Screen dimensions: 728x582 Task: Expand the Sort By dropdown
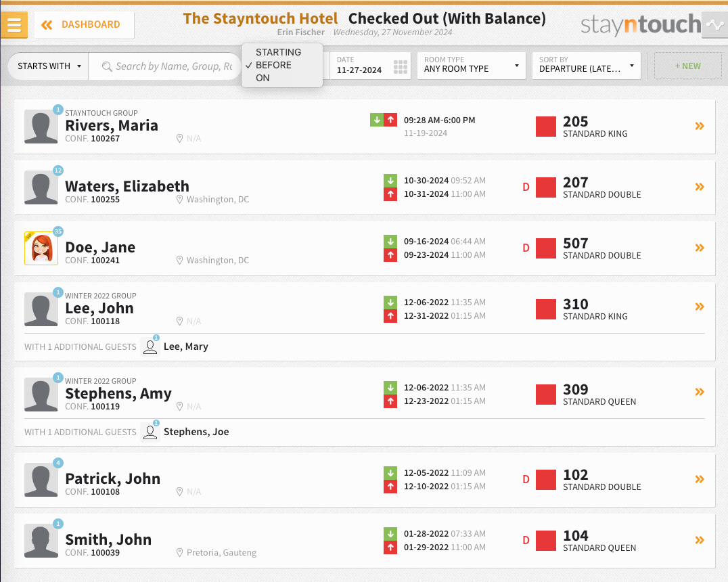[587, 66]
